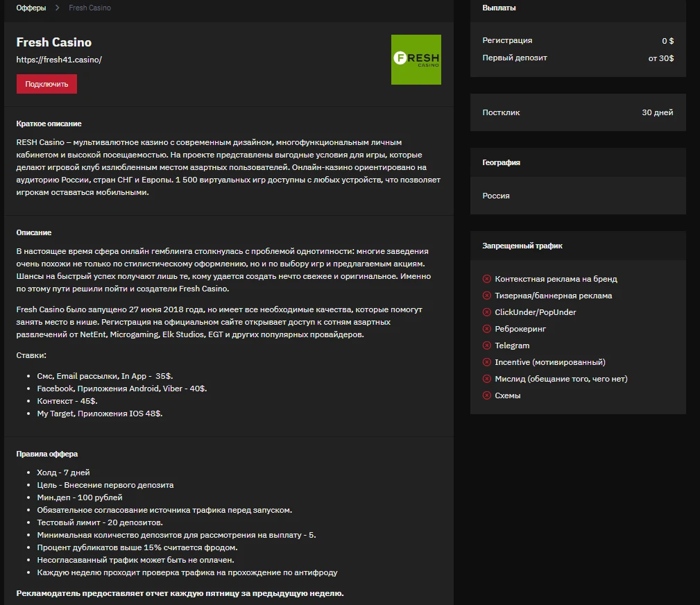Click the Постклик label
This screenshot has height=605, width=700.
coord(501,112)
